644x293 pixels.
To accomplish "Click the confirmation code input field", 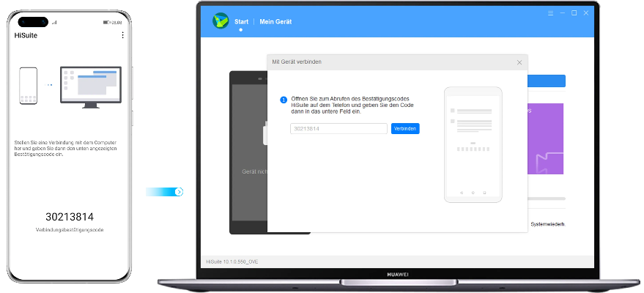I will click(x=338, y=128).
